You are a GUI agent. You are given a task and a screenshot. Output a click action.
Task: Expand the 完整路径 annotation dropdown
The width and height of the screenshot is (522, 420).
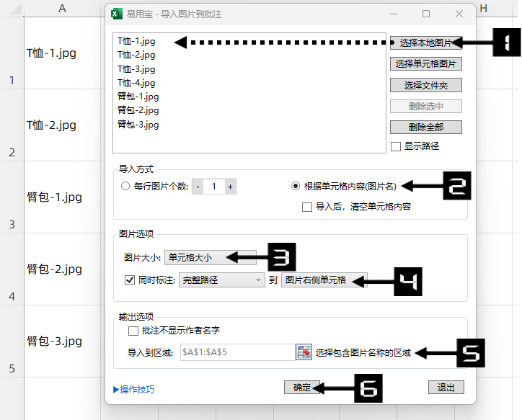221,280
